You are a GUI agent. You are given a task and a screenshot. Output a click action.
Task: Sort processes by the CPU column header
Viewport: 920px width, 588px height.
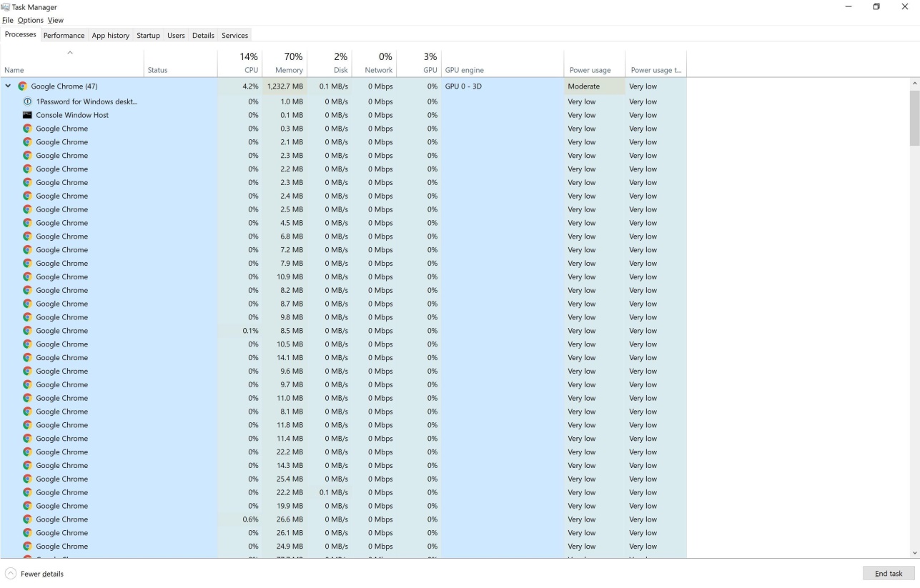(x=239, y=63)
